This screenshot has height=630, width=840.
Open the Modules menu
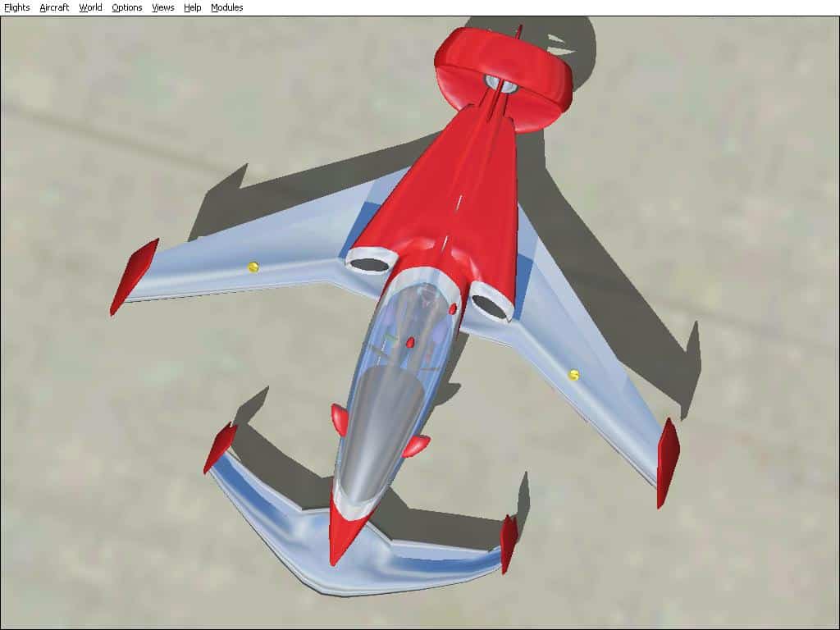pyautogui.click(x=227, y=7)
